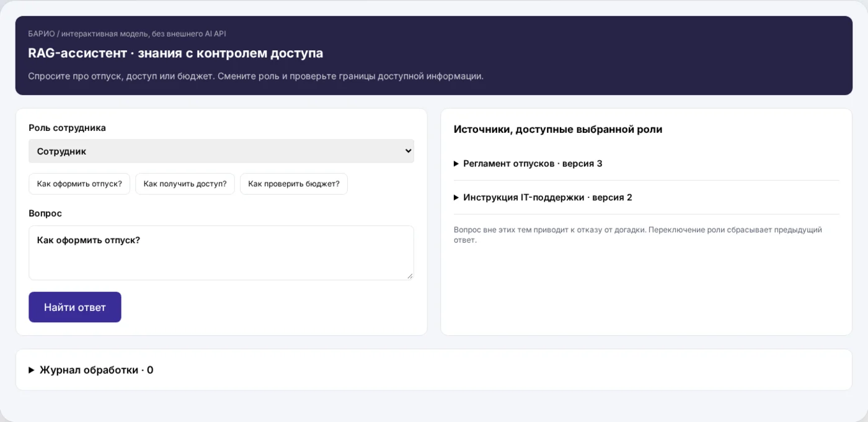Choose the Как получить доступ? suggestion

click(185, 184)
